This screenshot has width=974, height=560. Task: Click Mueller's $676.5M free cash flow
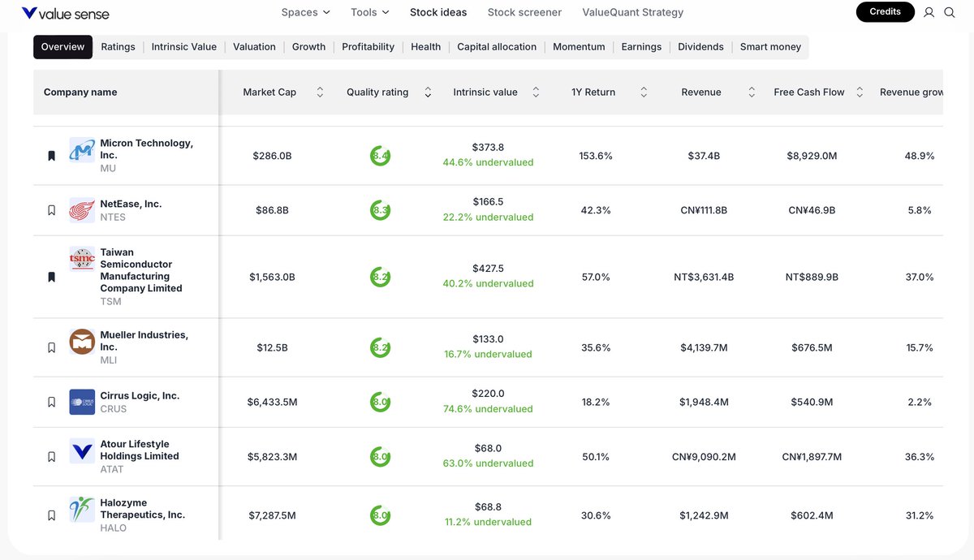click(x=812, y=347)
